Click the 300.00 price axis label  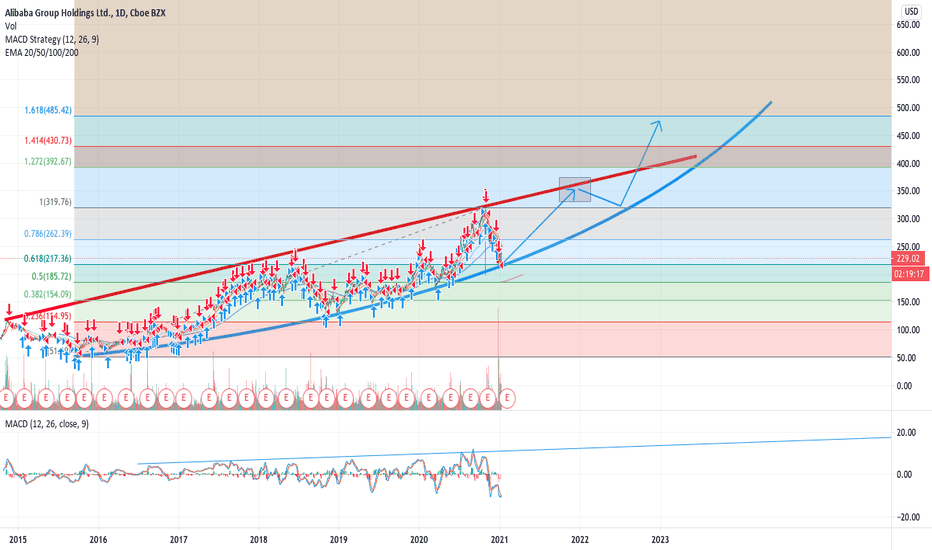click(x=908, y=219)
